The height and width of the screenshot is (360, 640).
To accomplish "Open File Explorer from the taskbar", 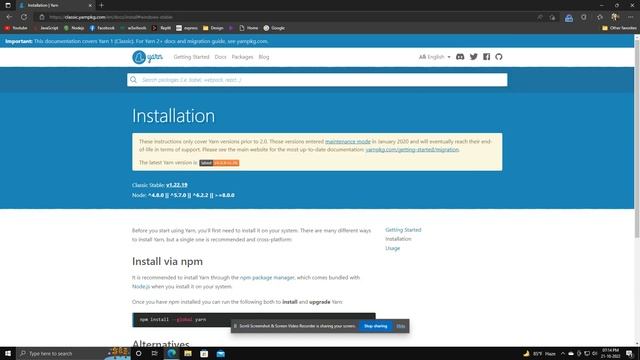I will pos(188,353).
